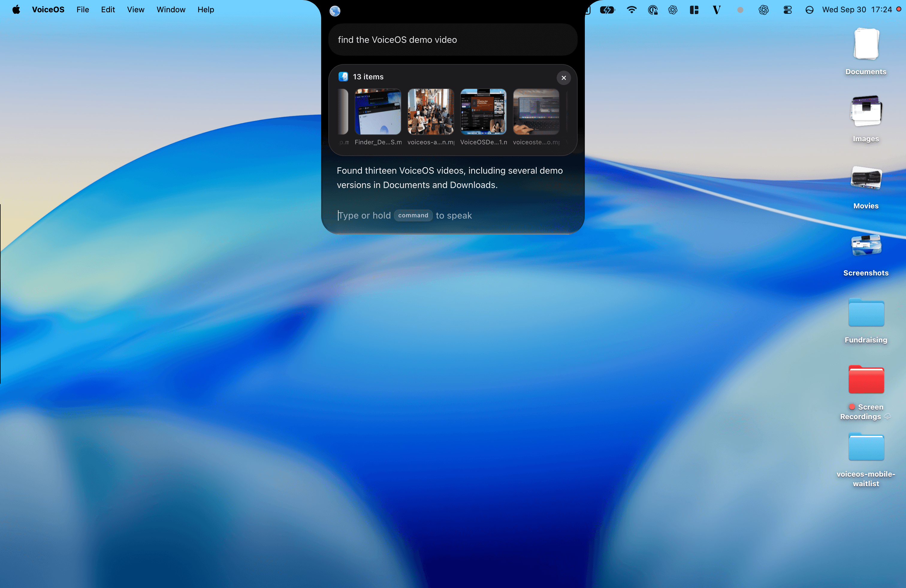Click the 'find the VoiceOS demo video' query
This screenshot has width=906, height=588.
453,40
